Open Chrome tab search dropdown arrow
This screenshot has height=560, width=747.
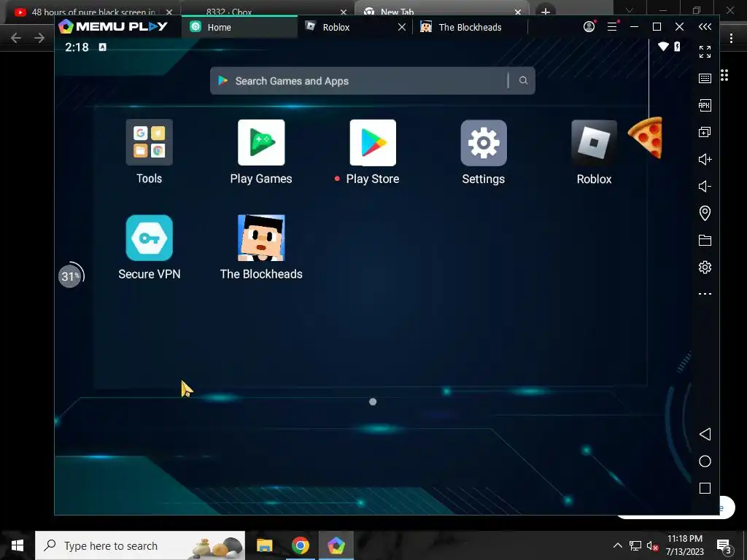tap(629, 10)
